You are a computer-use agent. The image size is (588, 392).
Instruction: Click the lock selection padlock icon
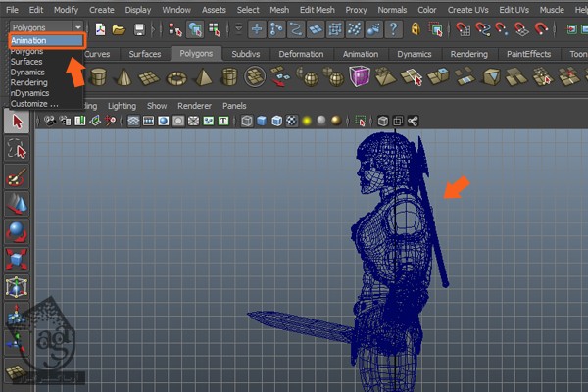click(416, 29)
